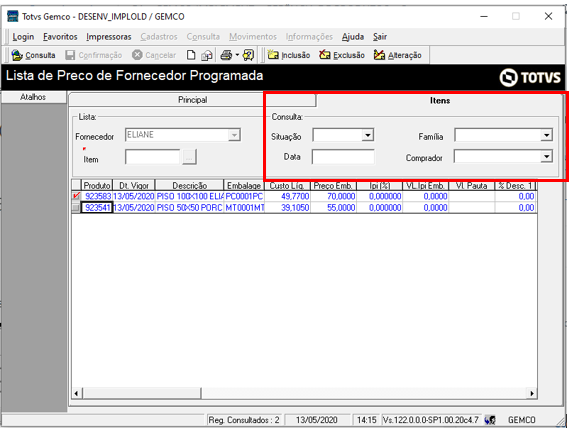Viewport: 569px width, 430px height.
Task: Click packaging cell PC0001PC
Action: (244, 196)
